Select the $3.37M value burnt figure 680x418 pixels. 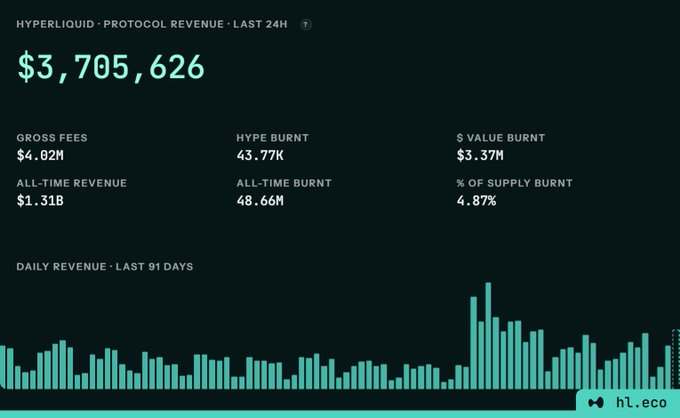click(480, 155)
